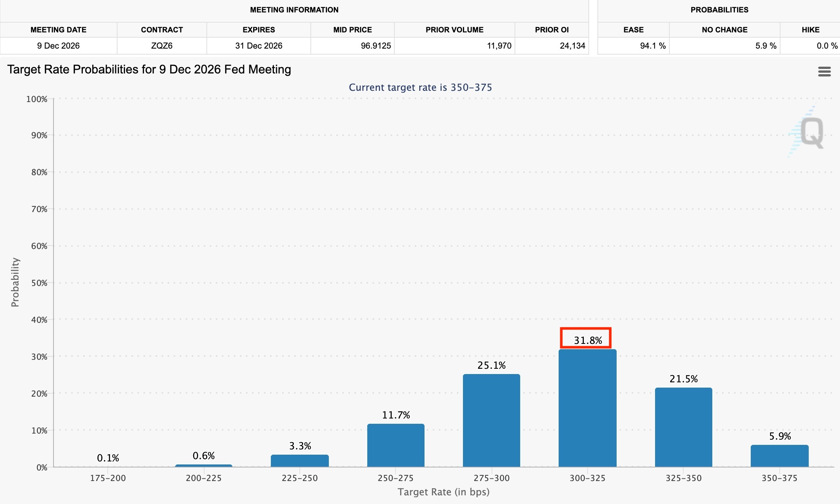The height and width of the screenshot is (504, 840).
Task: Click the highlighted 31.8% data label
Action: point(587,340)
